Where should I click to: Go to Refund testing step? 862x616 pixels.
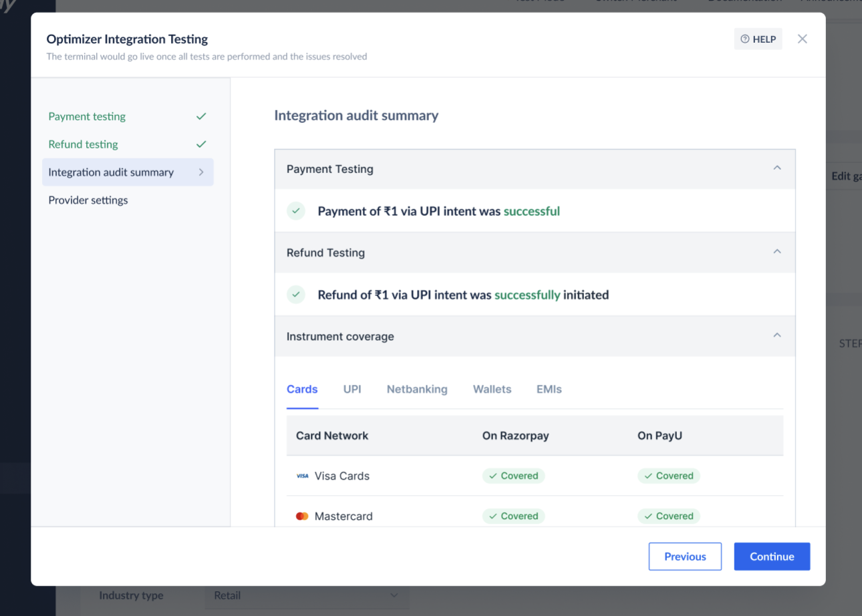click(x=83, y=144)
